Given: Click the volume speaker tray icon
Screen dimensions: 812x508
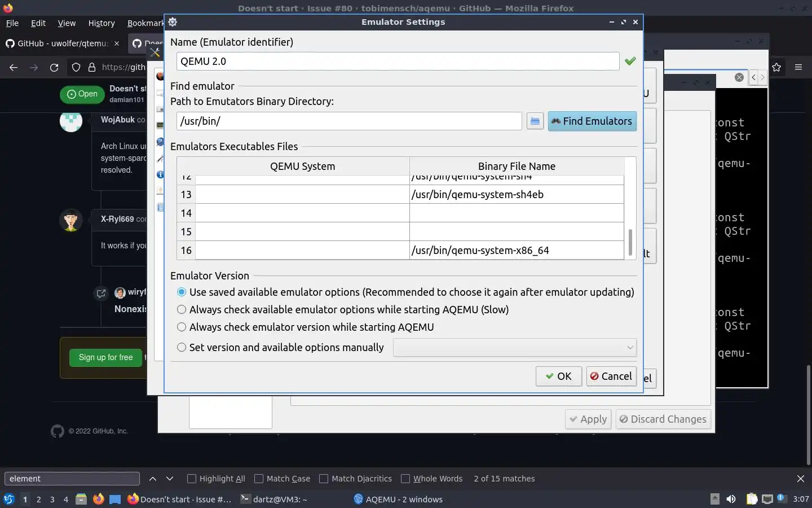Looking at the screenshot, I should click(731, 499).
